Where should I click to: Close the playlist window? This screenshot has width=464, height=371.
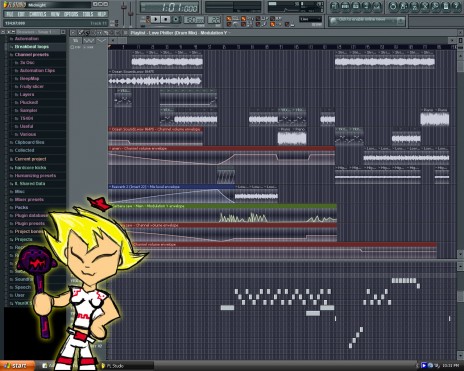point(459,33)
